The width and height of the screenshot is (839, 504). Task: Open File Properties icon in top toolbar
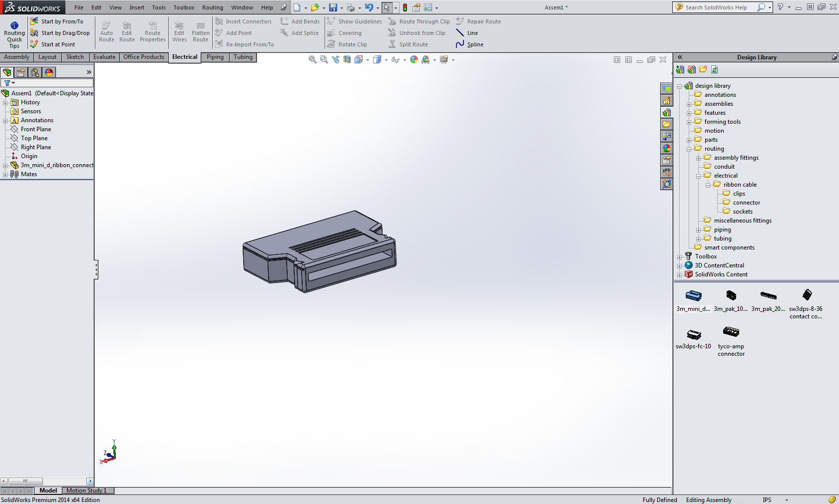click(x=417, y=7)
